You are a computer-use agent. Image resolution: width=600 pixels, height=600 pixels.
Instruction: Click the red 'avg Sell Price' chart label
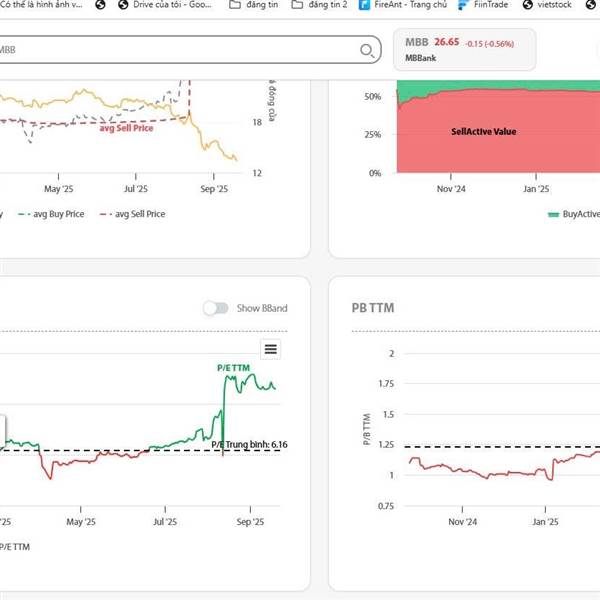tap(126, 128)
